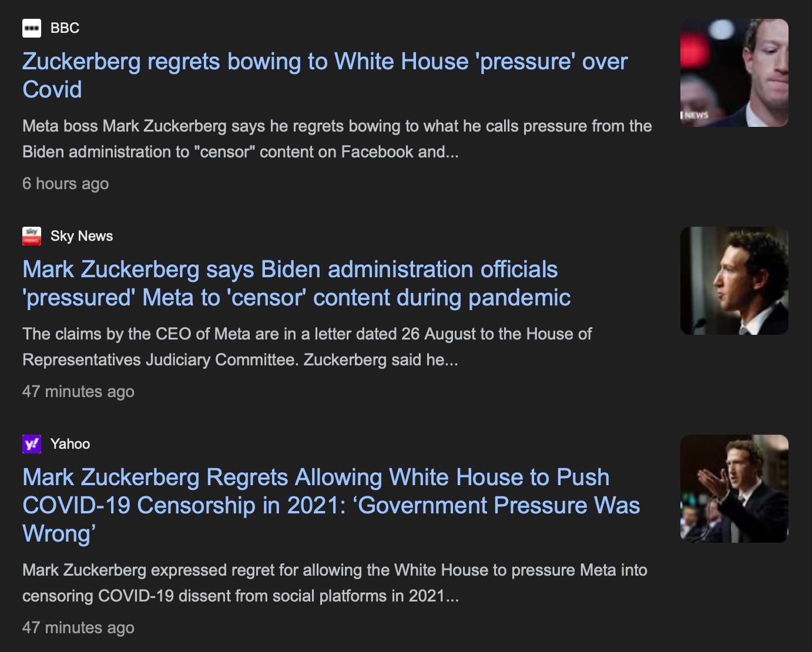The width and height of the screenshot is (812, 652).
Task: Open Sky News headline about Biden administration officials
Action: point(297,283)
